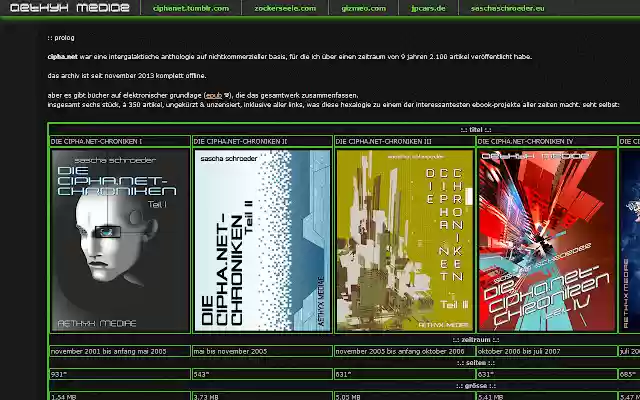
Task: Click the bold cipha.net text
Action: (x=62, y=57)
